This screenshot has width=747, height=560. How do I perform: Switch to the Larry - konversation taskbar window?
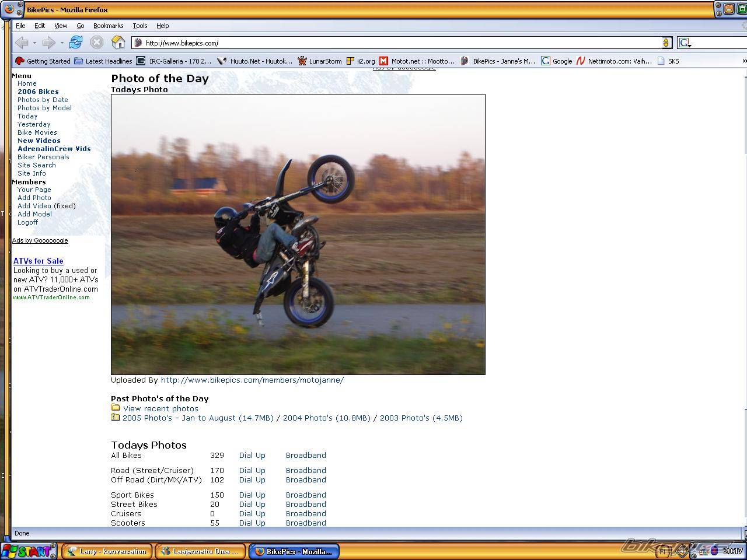(x=107, y=551)
